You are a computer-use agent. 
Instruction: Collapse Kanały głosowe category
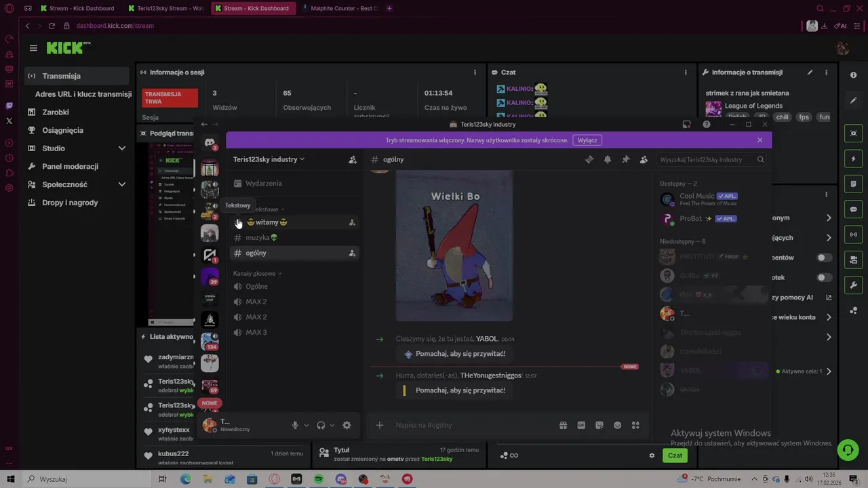pyautogui.click(x=258, y=274)
